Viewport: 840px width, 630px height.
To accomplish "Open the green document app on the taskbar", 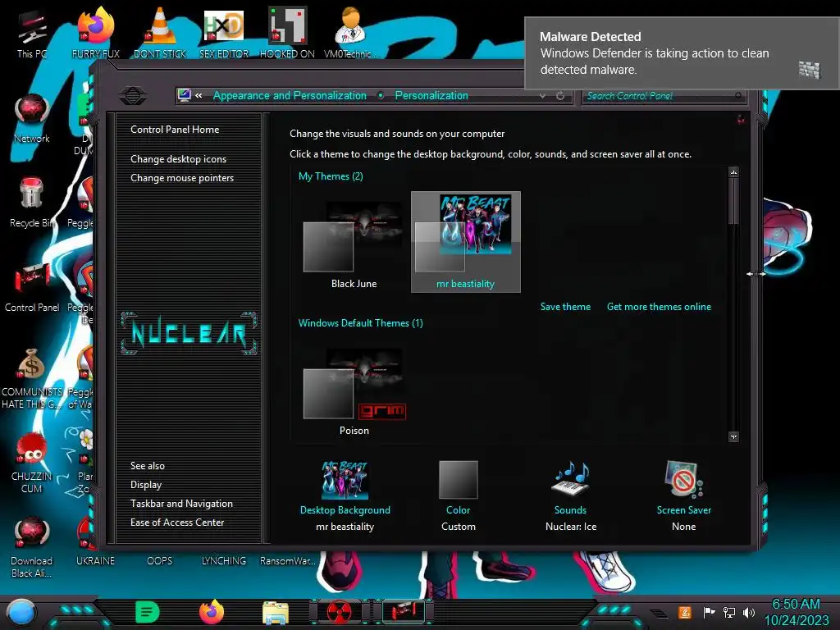I will tap(148, 612).
